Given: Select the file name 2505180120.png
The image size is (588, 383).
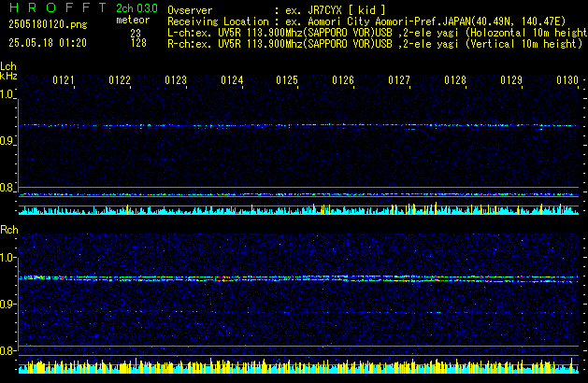Looking at the screenshot, I should (x=48, y=24).
